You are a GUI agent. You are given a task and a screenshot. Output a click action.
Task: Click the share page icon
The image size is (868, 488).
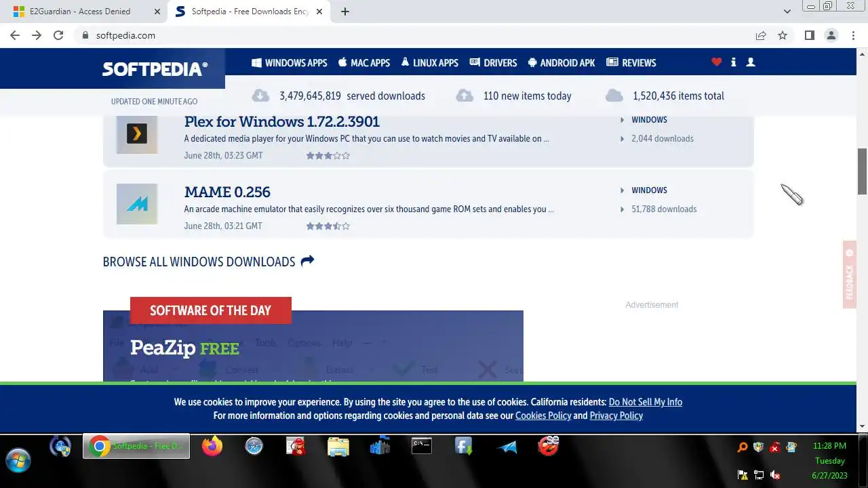coord(761,35)
